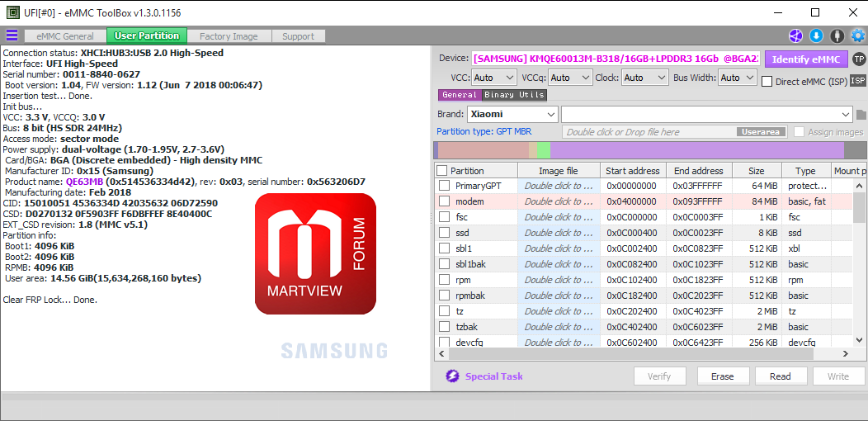Check the ssd partition checkbox
This screenshot has height=421, width=868.
[x=445, y=233]
